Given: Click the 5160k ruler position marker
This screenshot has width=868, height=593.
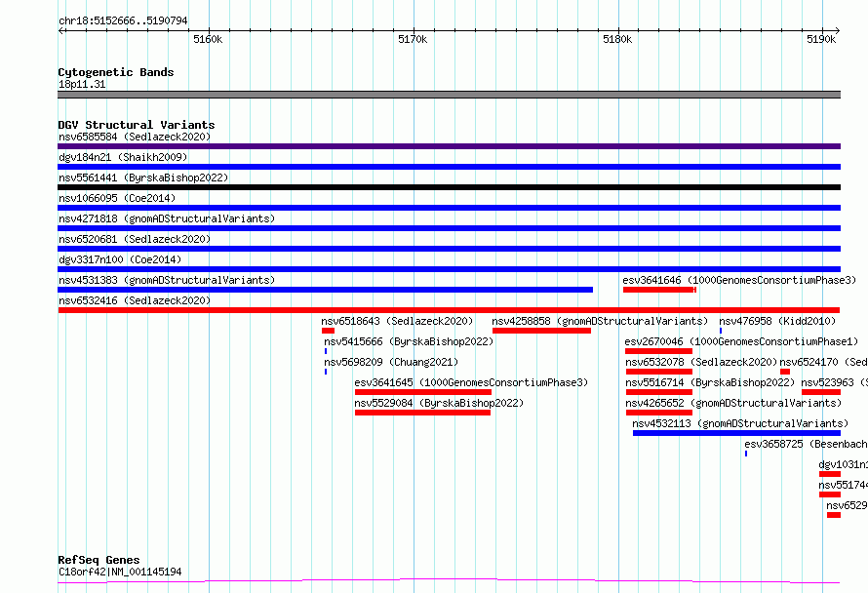Looking at the screenshot, I should pyautogui.click(x=208, y=39).
